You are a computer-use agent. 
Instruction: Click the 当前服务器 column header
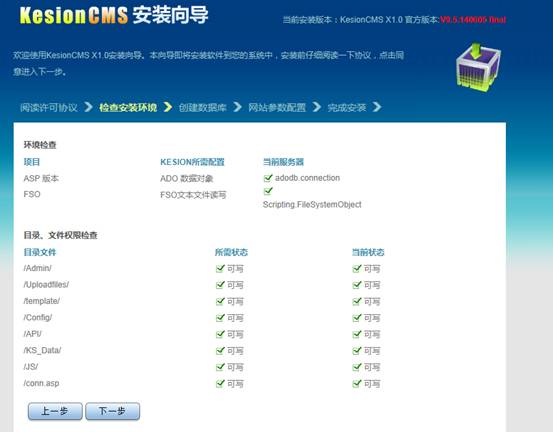coord(283,162)
